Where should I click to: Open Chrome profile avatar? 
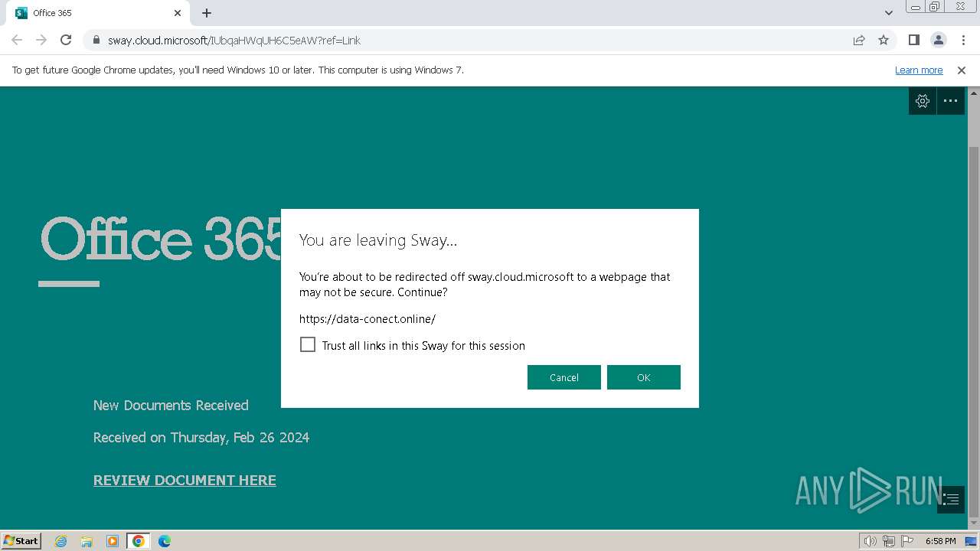point(938,41)
